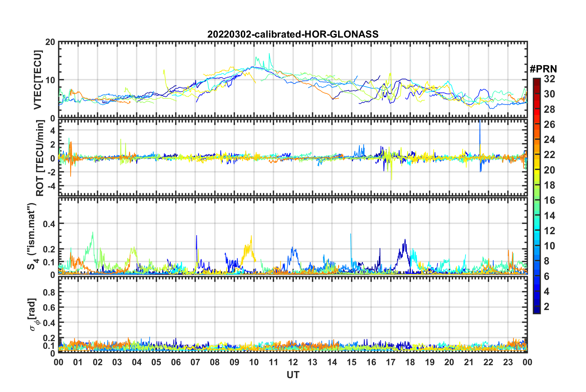Click the #PRN colorbar title
Image resolution: width=586 pixels, height=392 pixels.
pyautogui.click(x=543, y=69)
